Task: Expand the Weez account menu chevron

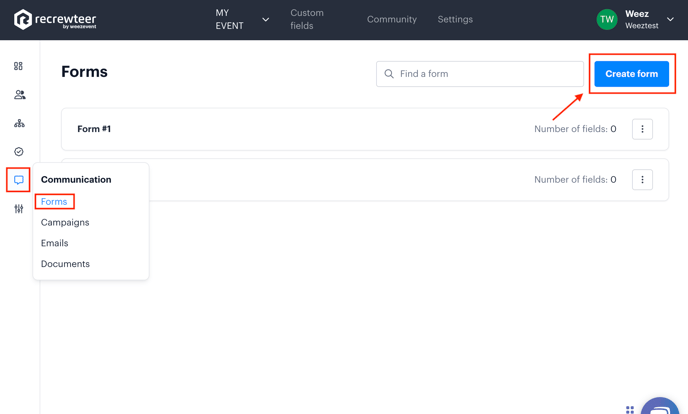Action: [670, 19]
